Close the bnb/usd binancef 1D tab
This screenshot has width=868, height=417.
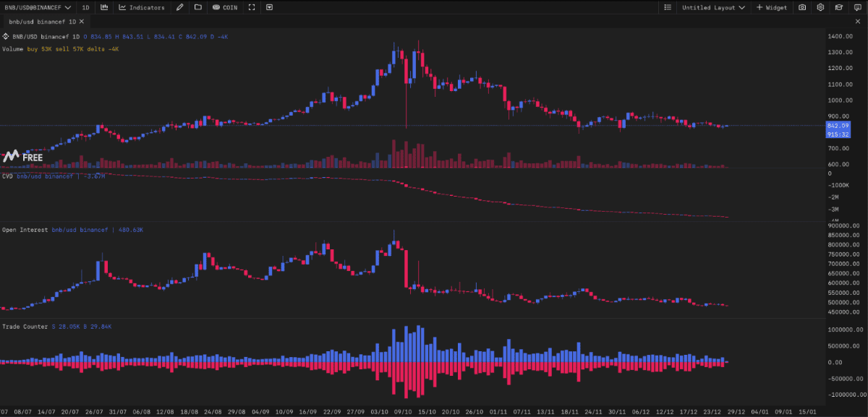pos(81,22)
